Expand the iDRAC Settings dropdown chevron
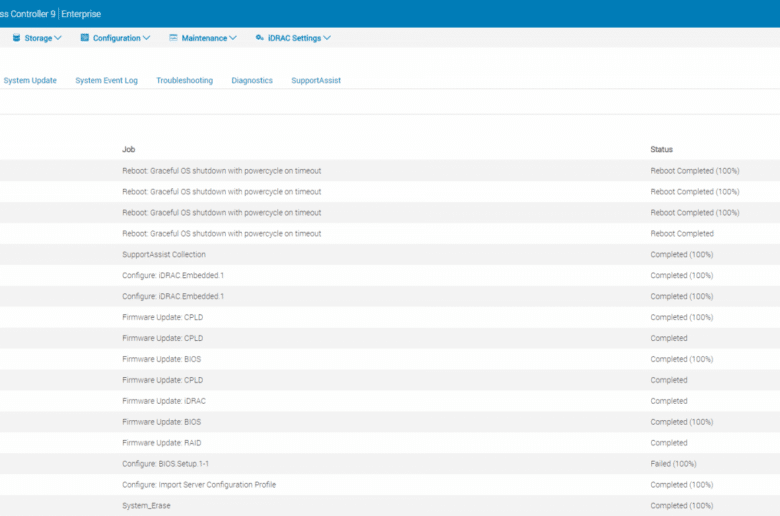The image size is (780, 516). click(x=327, y=38)
